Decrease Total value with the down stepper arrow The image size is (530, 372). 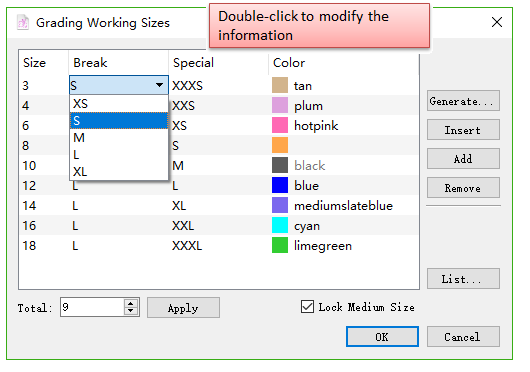[x=131, y=311]
